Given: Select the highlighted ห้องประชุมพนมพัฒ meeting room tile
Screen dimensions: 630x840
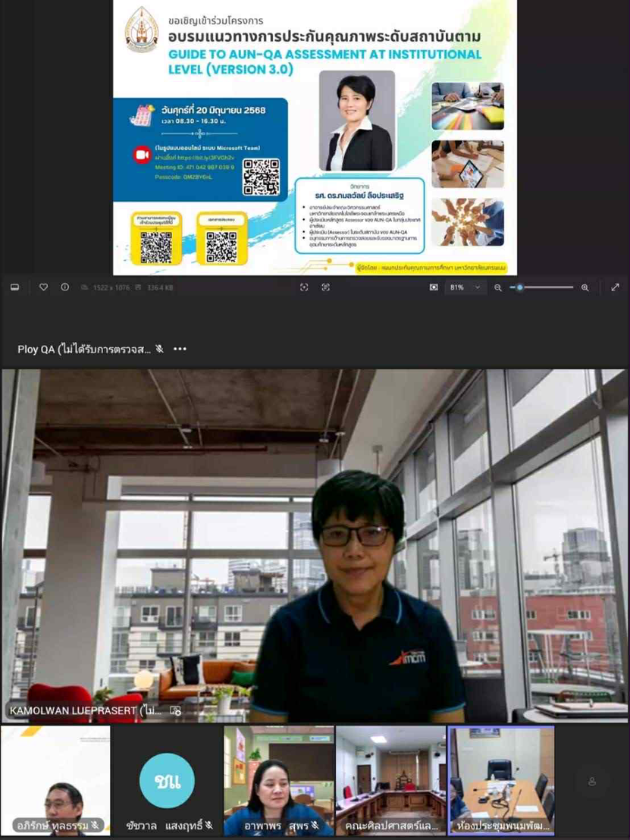Looking at the screenshot, I should click(501, 781).
